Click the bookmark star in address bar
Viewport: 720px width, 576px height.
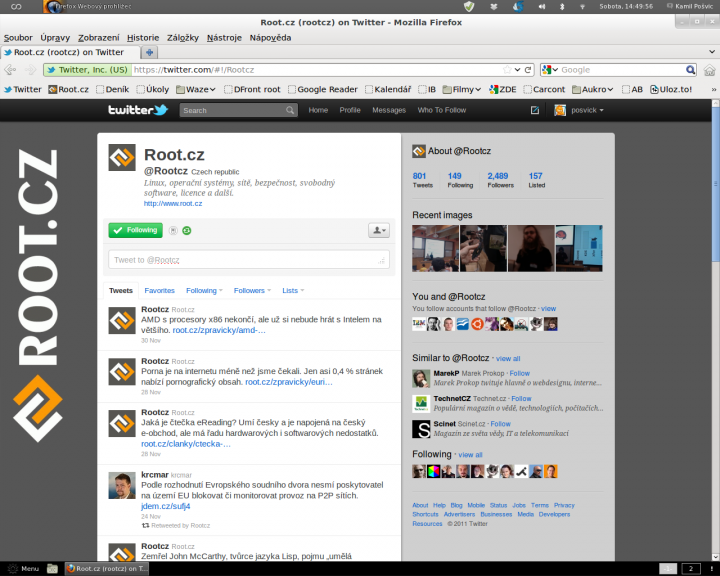507,70
